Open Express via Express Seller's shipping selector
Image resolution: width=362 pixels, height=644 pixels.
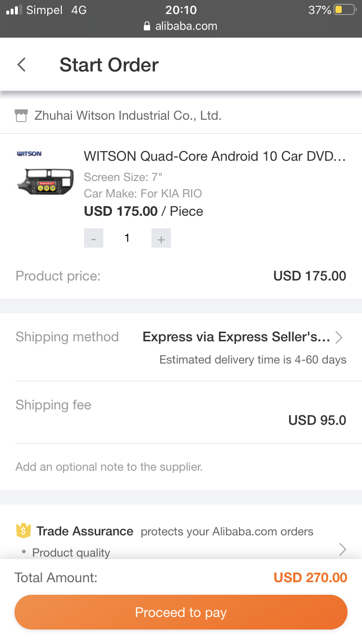coord(236,337)
